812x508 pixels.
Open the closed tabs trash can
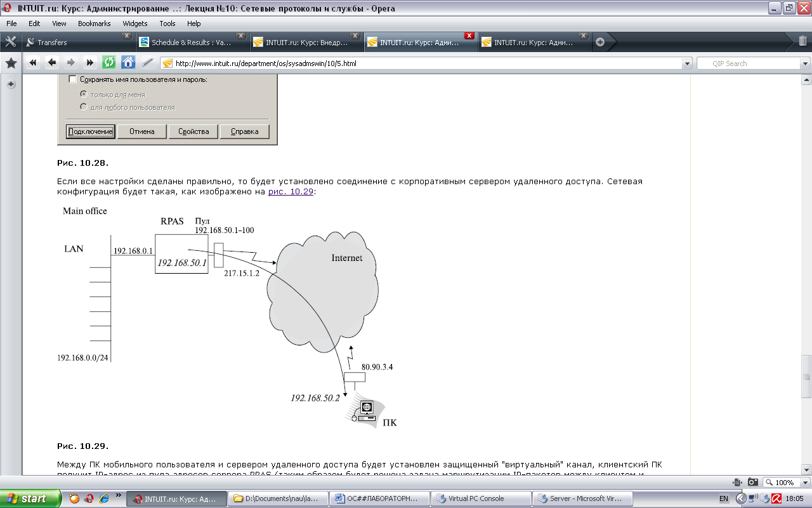(x=802, y=42)
